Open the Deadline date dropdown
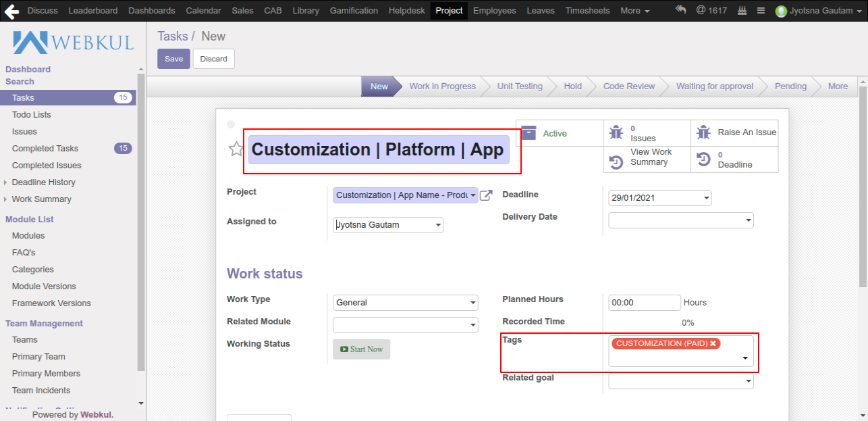This screenshot has height=421, width=868. click(706, 199)
